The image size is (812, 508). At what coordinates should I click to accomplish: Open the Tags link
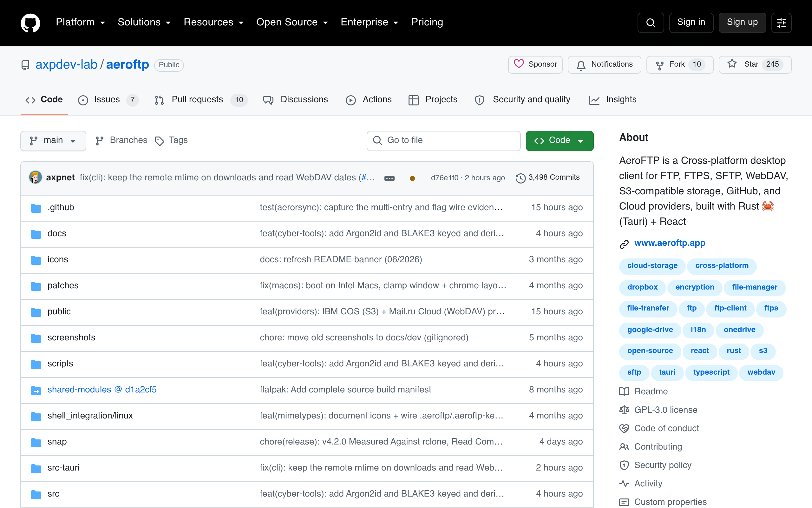[171, 140]
